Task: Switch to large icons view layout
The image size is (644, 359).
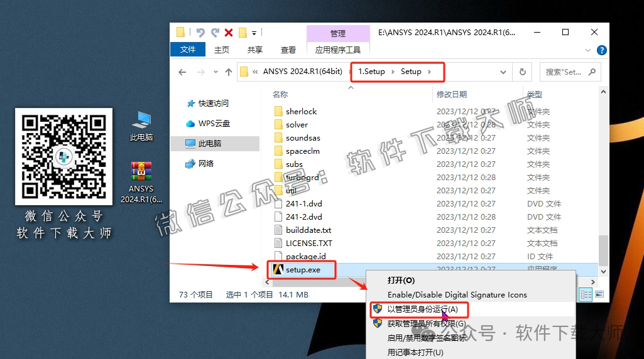Action: point(599,294)
